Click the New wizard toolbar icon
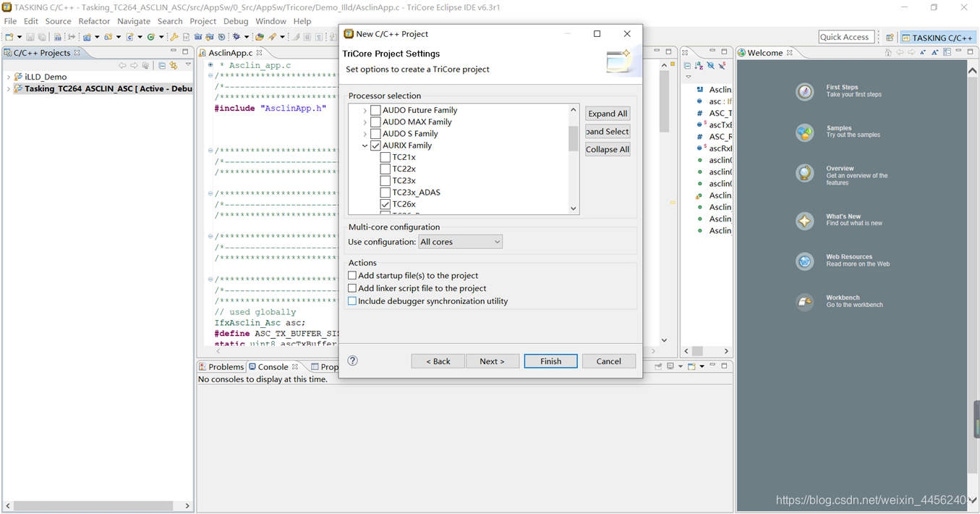 9,37
